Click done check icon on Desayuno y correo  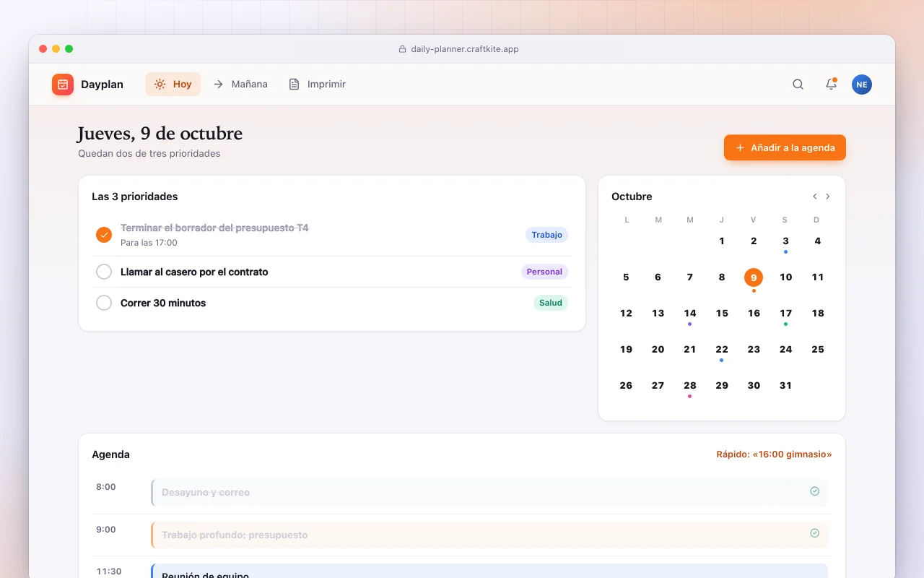814,491
